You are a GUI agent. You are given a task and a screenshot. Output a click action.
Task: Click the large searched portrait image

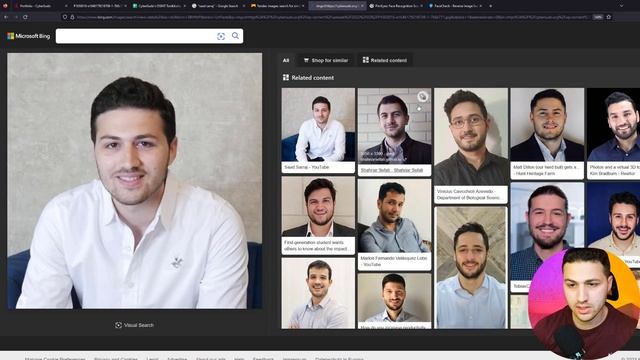click(x=135, y=181)
